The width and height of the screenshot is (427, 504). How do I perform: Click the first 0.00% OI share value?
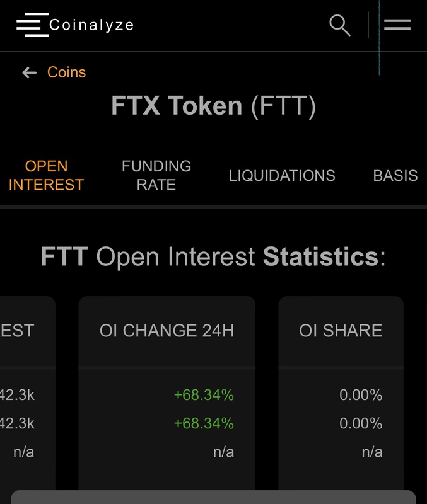[x=361, y=395]
